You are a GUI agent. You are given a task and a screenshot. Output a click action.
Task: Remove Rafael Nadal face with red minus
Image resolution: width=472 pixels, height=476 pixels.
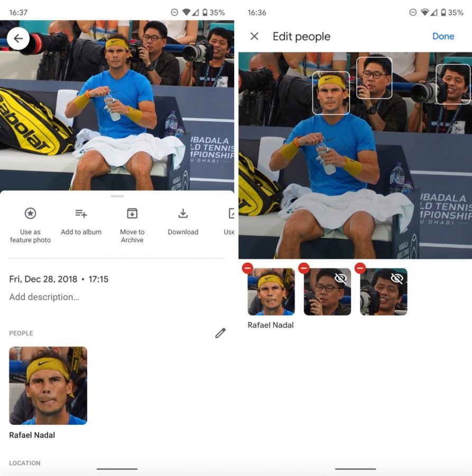[247, 268]
